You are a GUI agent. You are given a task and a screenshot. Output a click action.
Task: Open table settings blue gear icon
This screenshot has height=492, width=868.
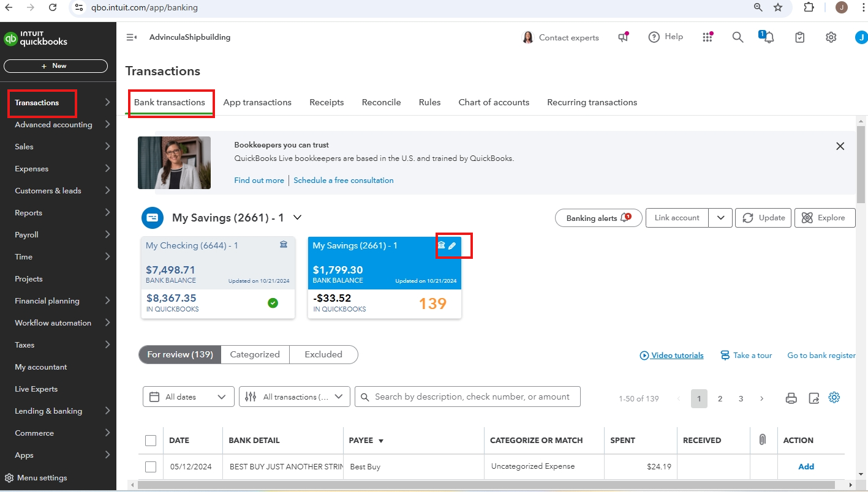point(834,397)
